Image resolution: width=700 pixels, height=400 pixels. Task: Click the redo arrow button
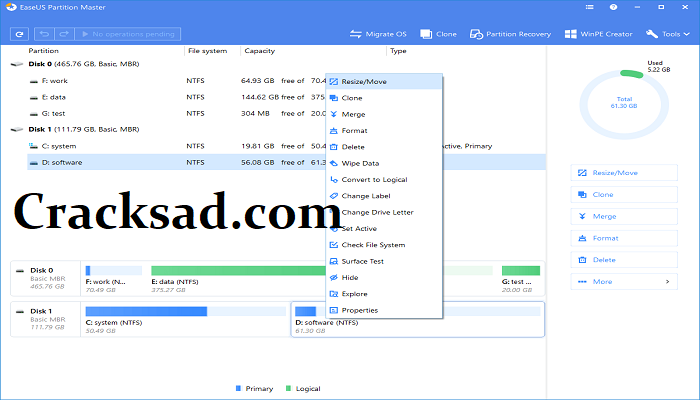coord(64,34)
